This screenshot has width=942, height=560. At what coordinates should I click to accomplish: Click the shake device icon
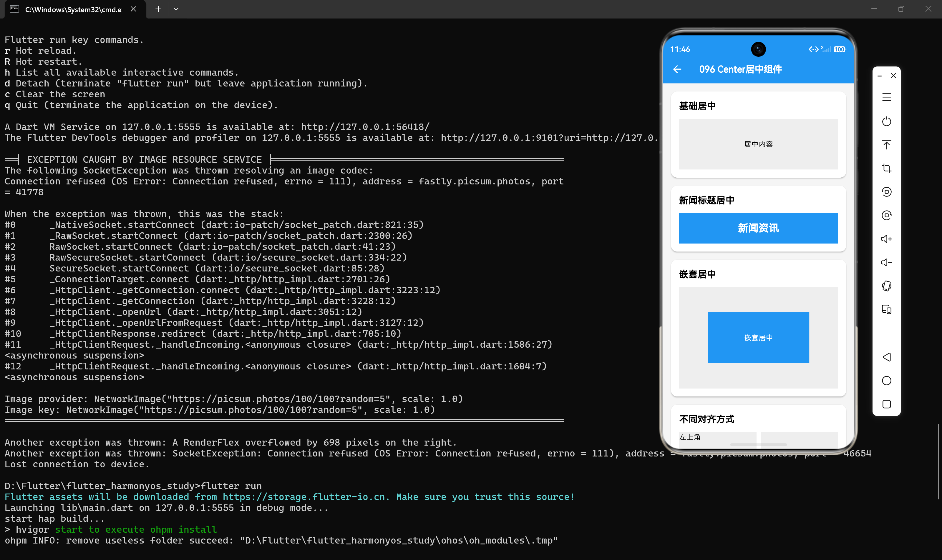[x=886, y=286]
